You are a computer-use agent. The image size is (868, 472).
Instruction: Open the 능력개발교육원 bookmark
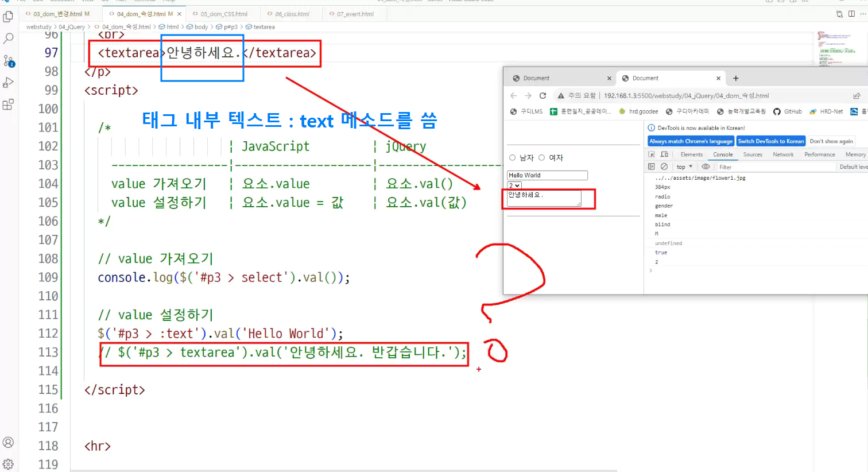coord(741,111)
